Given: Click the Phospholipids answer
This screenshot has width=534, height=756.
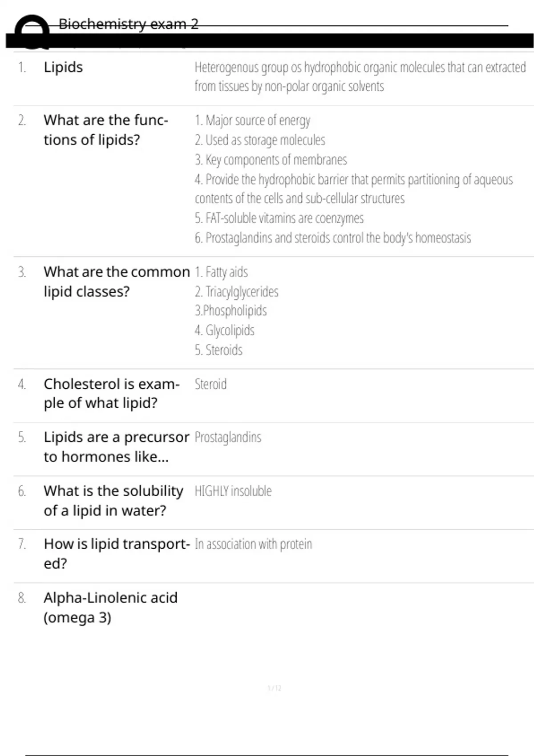Looking at the screenshot, I should pos(231,311).
